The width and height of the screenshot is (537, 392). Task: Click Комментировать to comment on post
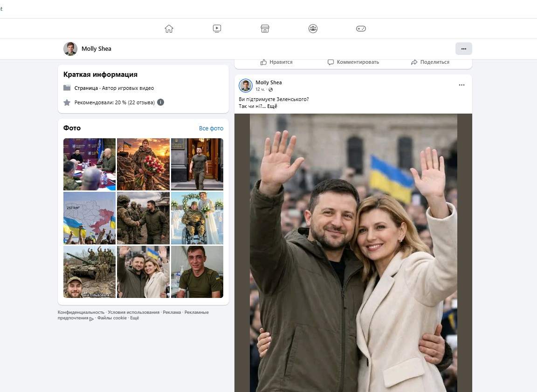click(353, 62)
